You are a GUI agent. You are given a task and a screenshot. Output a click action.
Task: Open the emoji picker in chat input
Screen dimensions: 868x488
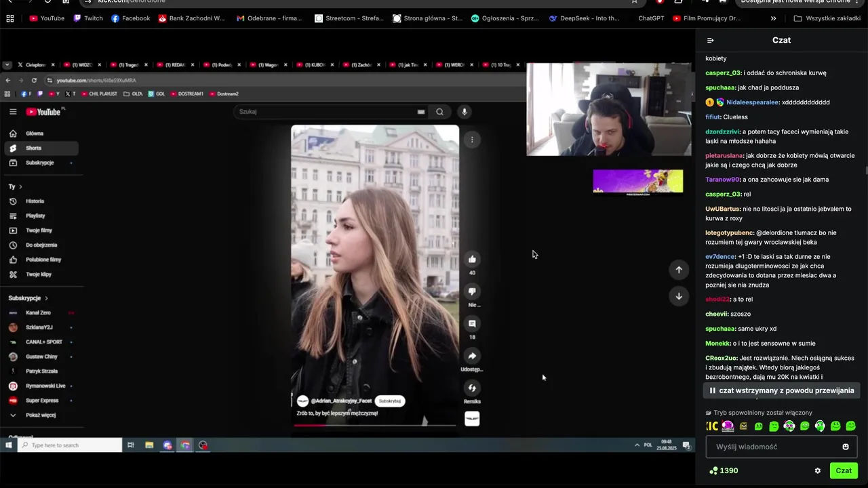point(846,447)
